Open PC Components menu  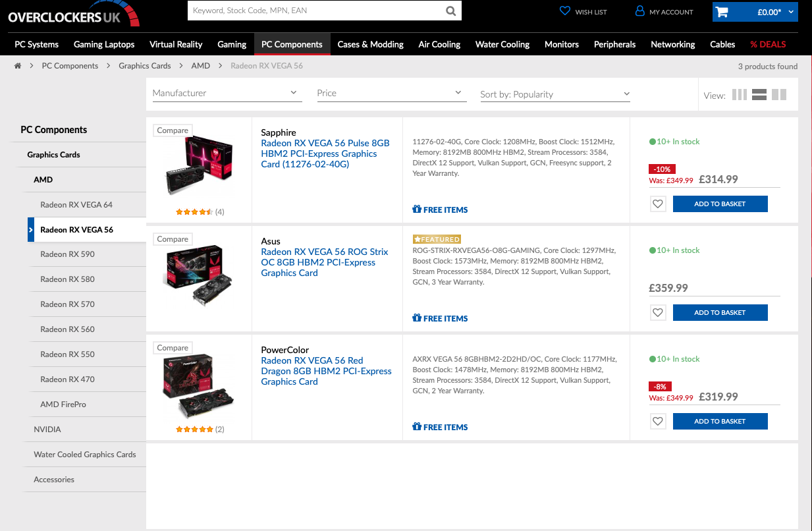pos(292,44)
